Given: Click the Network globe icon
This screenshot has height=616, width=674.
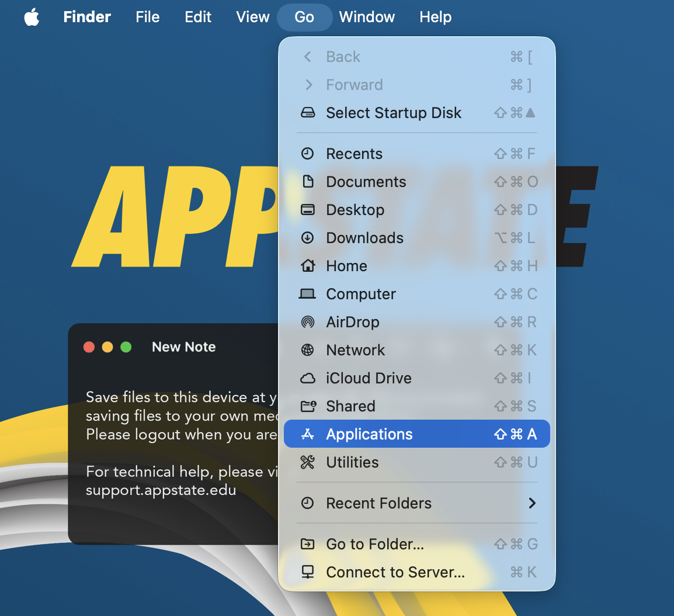Looking at the screenshot, I should (307, 349).
